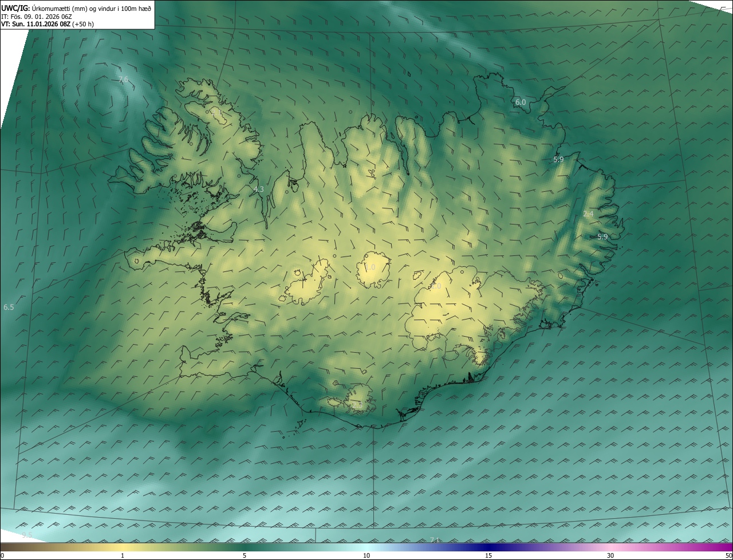Click the 7.1 value label above the color scale
This screenshot has width=733, height=560.
pos(434,540)
